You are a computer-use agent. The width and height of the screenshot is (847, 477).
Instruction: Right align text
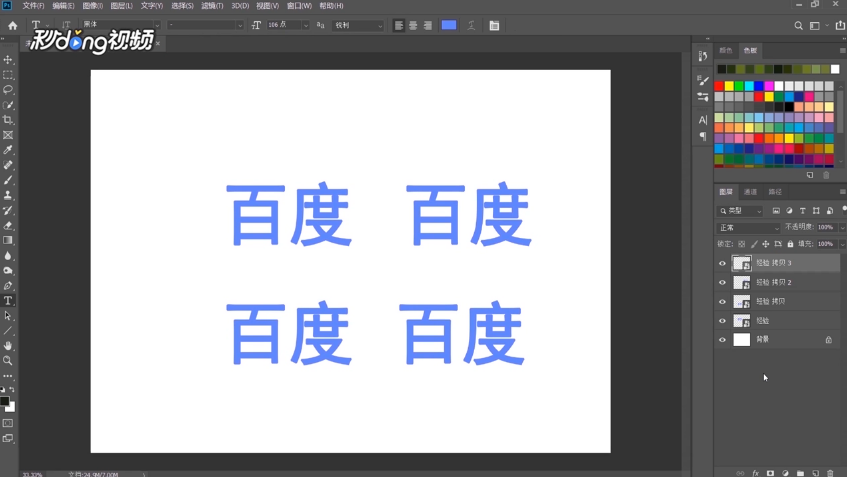pos(428,25)
